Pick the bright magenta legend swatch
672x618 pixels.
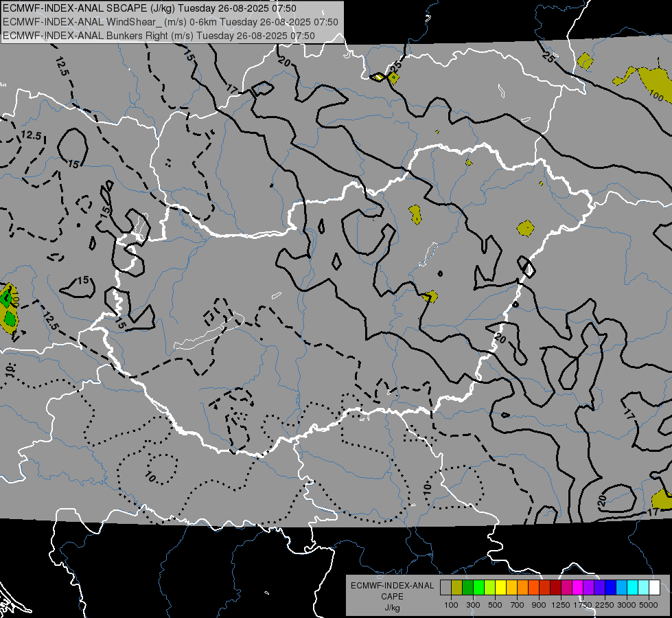click(x=578, y=587)
